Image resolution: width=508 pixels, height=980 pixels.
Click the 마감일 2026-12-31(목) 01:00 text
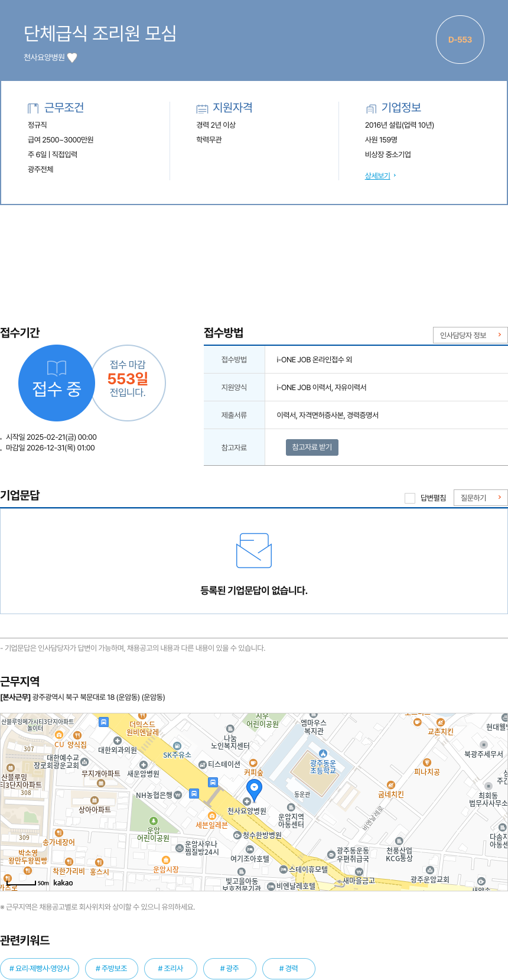point(50,448)
